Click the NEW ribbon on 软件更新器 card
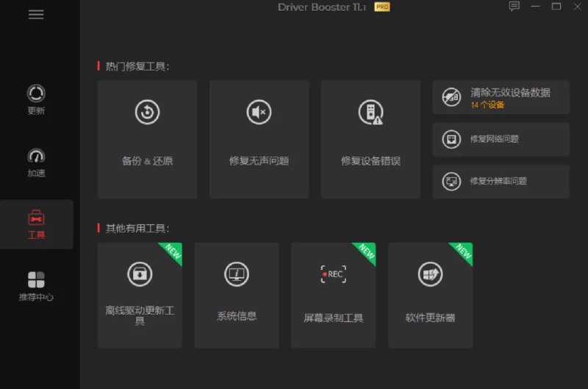This screenshot has width=588, height=389. 463,251
